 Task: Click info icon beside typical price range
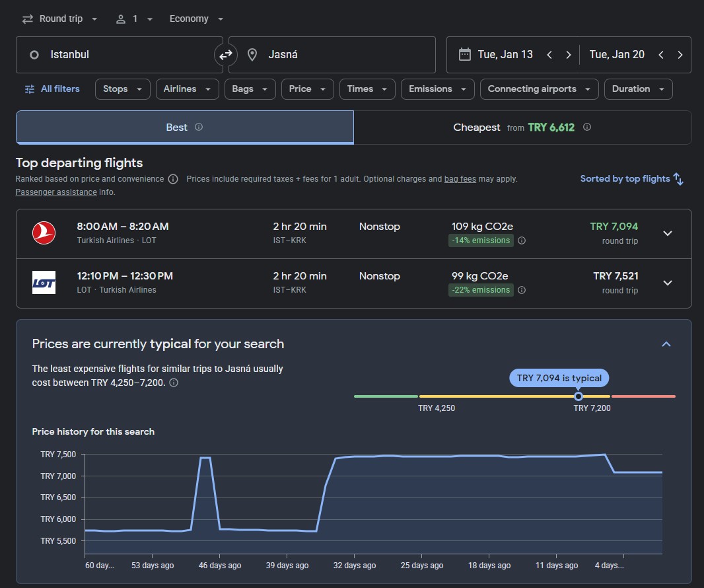click(x=174, y=383)
